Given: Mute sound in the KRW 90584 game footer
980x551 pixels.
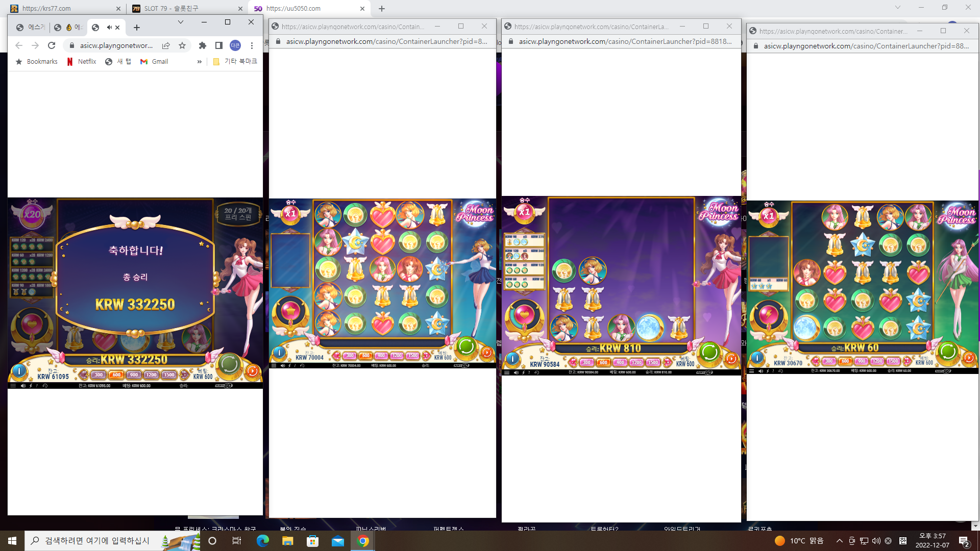Looking at the screenshot, I should coord(516,372).
